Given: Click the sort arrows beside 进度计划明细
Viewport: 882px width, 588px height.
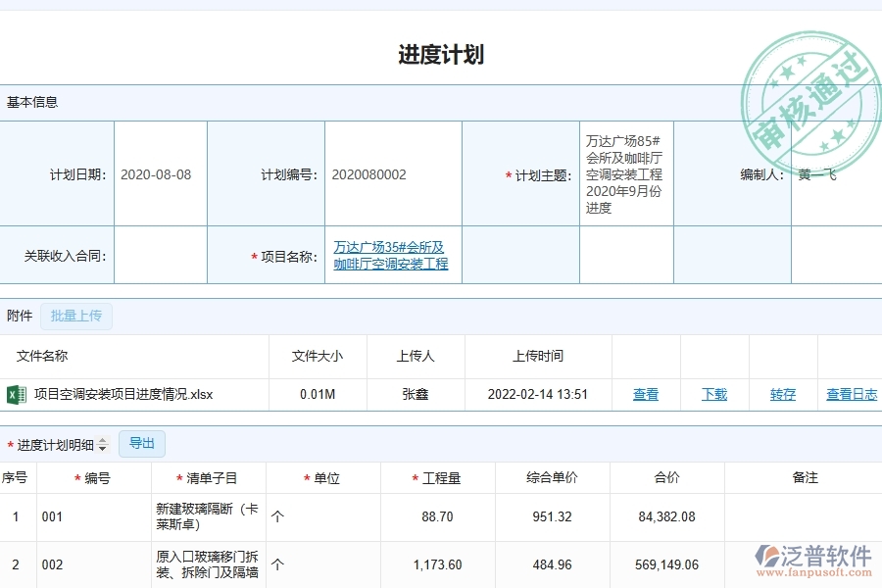Looking at the screenshot, I should pyautogui.click(x=102, y=444).
